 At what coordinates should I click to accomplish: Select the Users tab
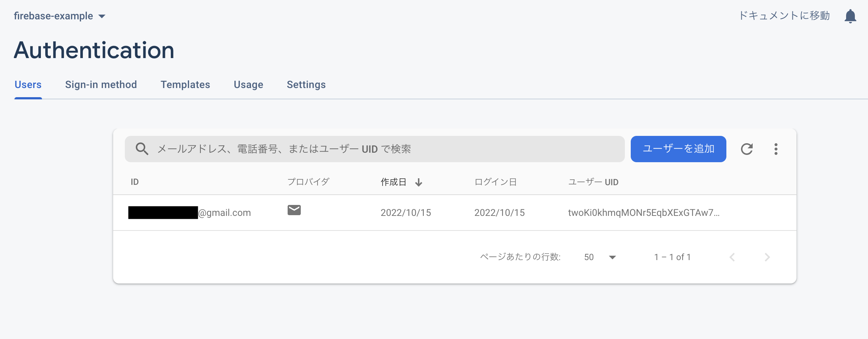pos(28,84)
